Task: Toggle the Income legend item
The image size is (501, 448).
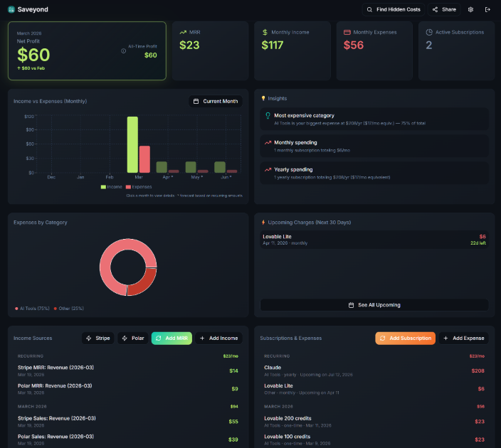Action: 111,186
